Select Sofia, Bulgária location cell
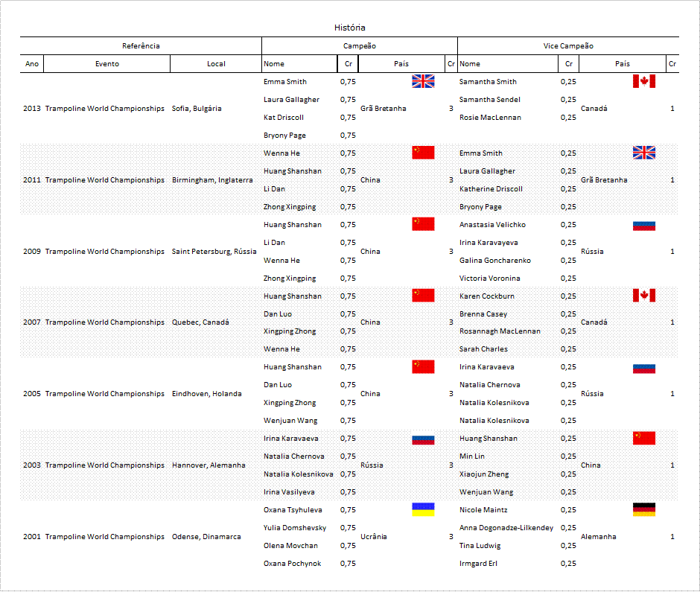 (x=197, y=109)
